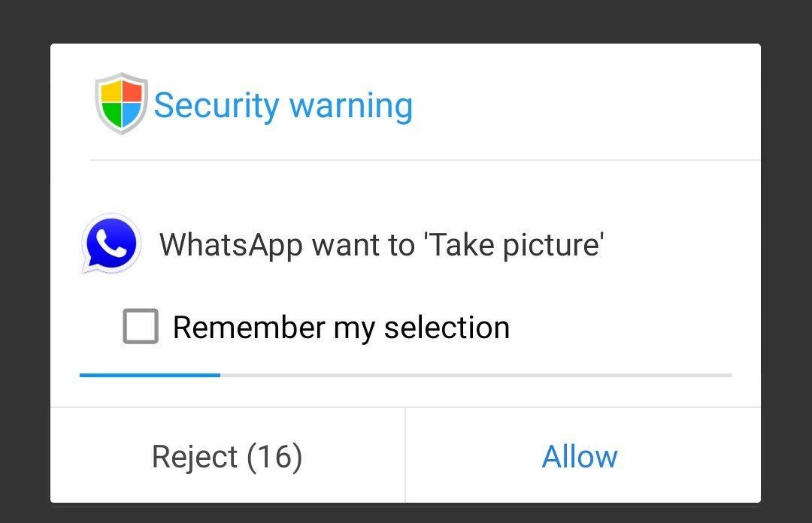The width and height of the screenshot is (812, 523).
Task: Click the word 'warning' in dialog title
Action: (x=350, y=106)
